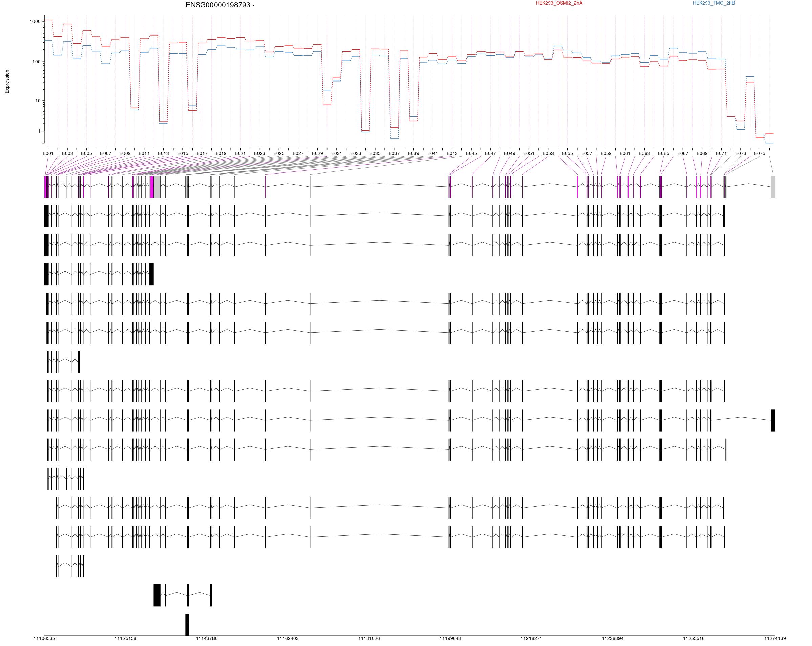This screenshot has height=646, width=812.
Task: Click genomic coordinate 11143780
Action: (x=207, y=639)
